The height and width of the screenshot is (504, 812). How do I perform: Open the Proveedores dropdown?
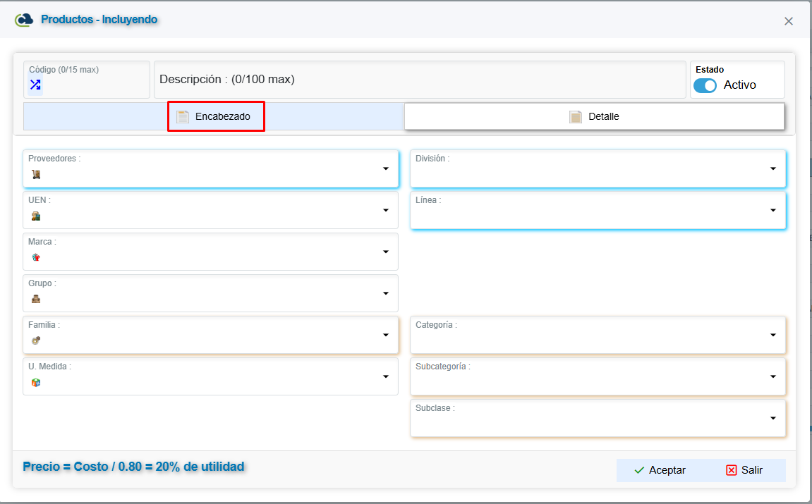[386, 168]
